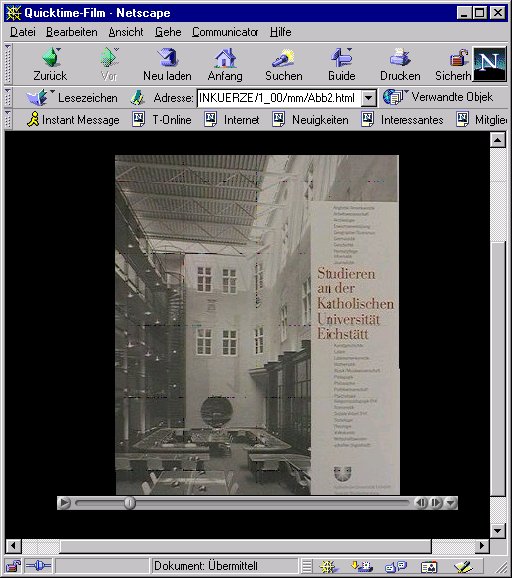
Task: Open Sicherheit security info
Action: click(x=453, y=64)
